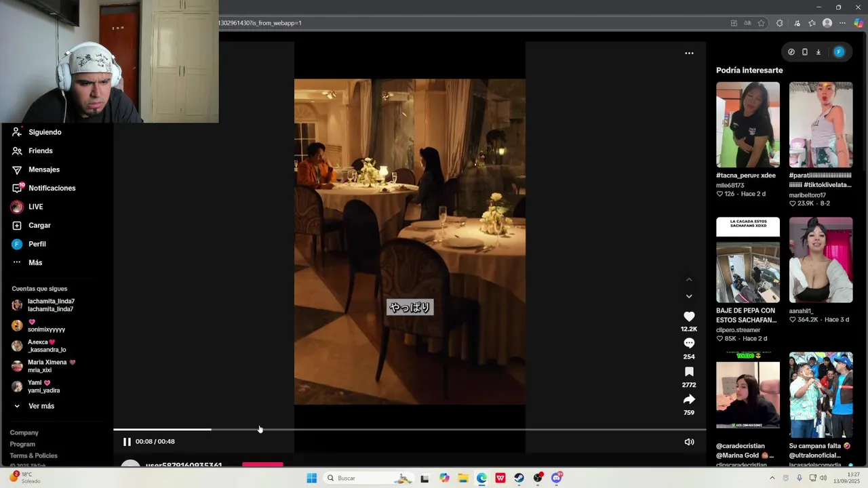
Task: Save video with the bookmark icon
Action: [x=689, y=371]
